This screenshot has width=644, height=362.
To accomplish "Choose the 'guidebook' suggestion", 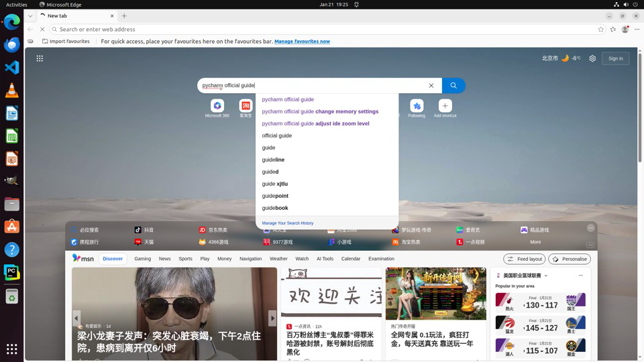I will (327, 208).
